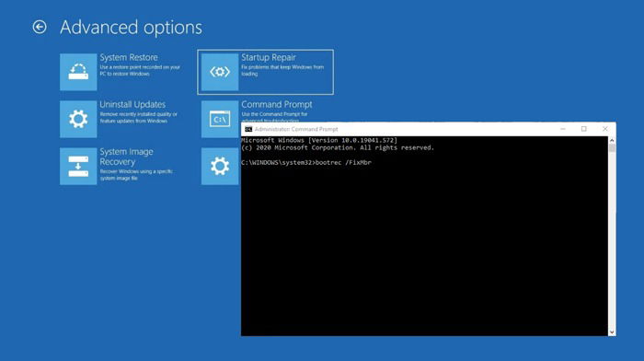Click the Uninstall Updates description text

pos(138,118)
